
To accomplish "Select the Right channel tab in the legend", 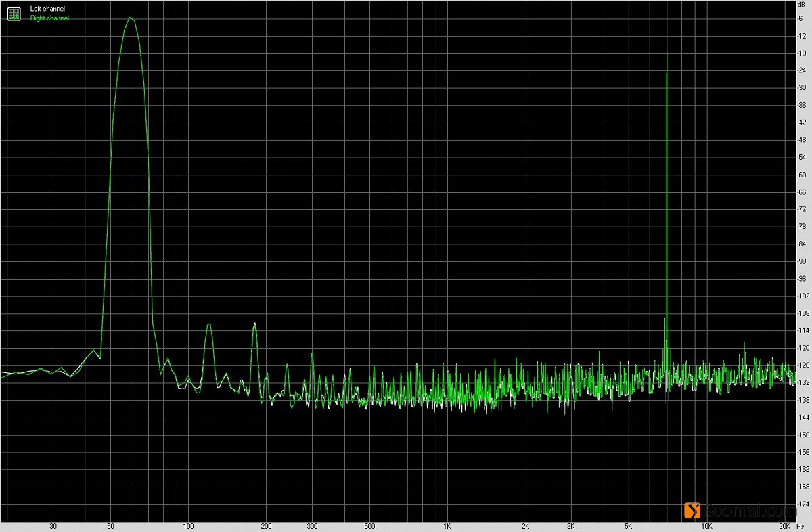I will point(49,18).
